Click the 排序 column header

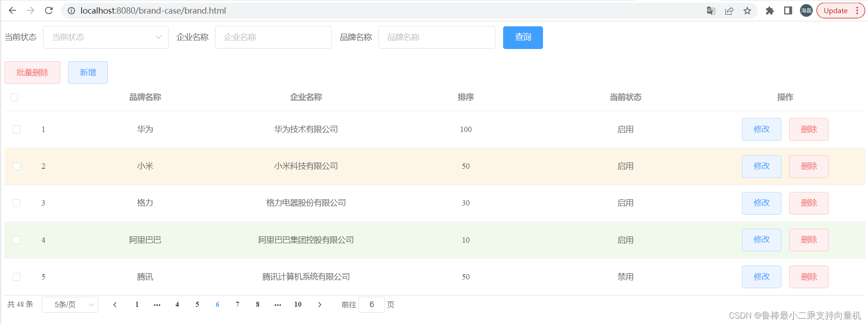pos(466,97)
